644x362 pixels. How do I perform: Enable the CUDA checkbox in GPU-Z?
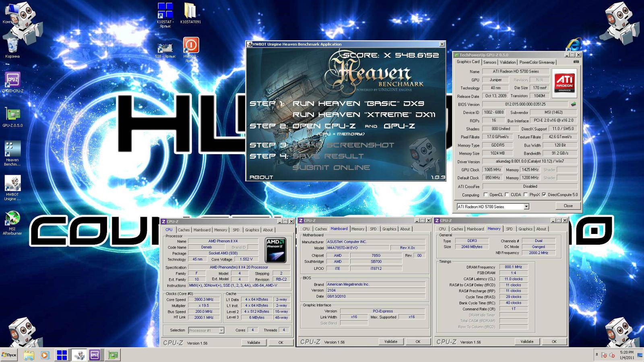pyautogui.click(x=507, y=194)
